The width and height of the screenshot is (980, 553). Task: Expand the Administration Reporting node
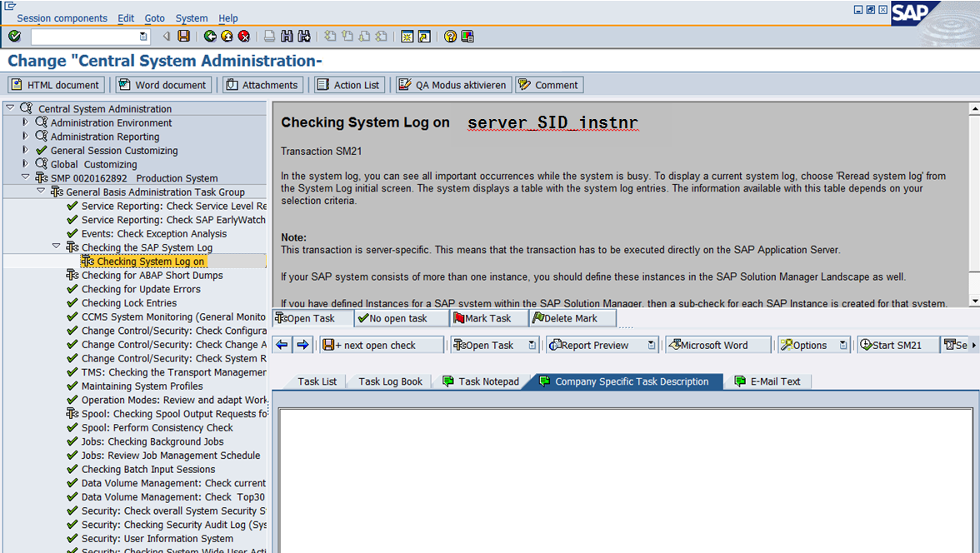[x=26, y=137]
